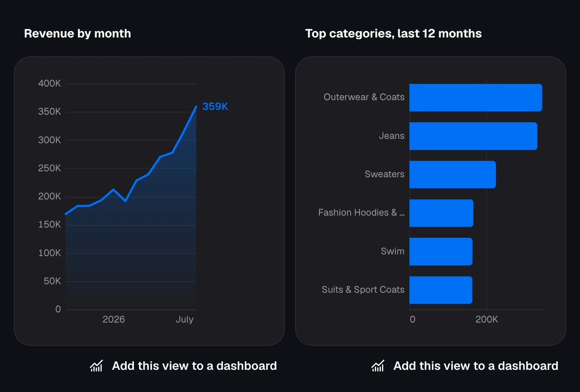Click the 200K label on the revenue y-axis
Image resolution: width=580 pixels, height=392 pixels.
49,196
